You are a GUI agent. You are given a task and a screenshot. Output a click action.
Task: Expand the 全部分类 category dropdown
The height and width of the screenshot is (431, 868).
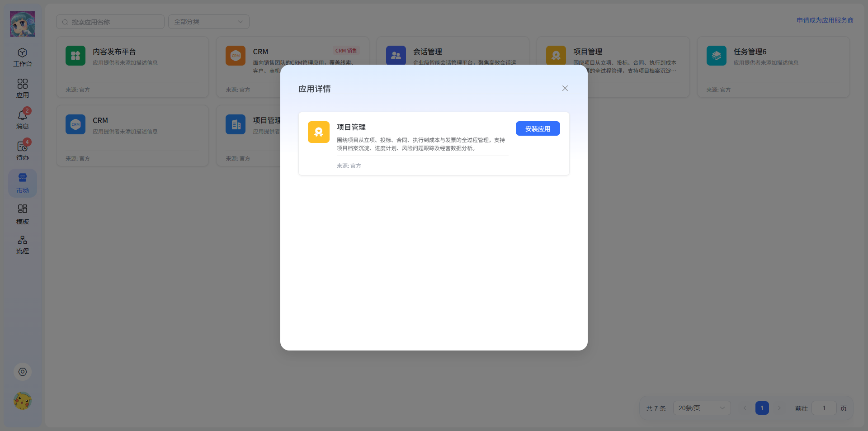point(209,22)
